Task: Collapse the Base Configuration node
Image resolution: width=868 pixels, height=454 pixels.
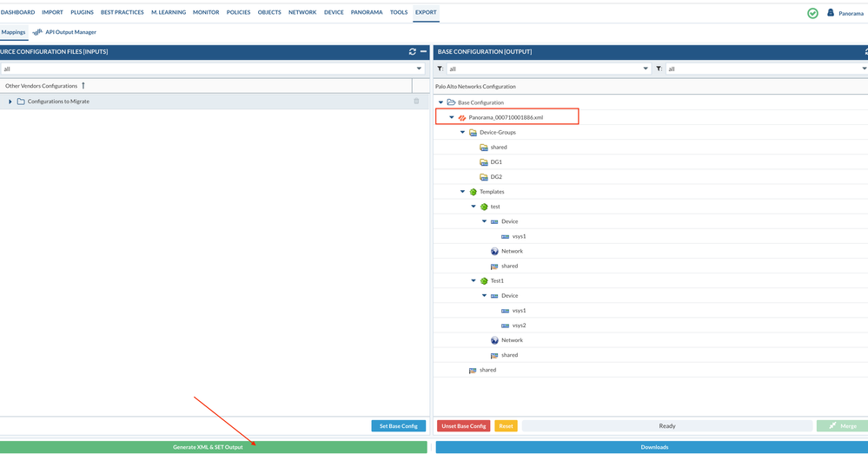Action: coord(441,102)
